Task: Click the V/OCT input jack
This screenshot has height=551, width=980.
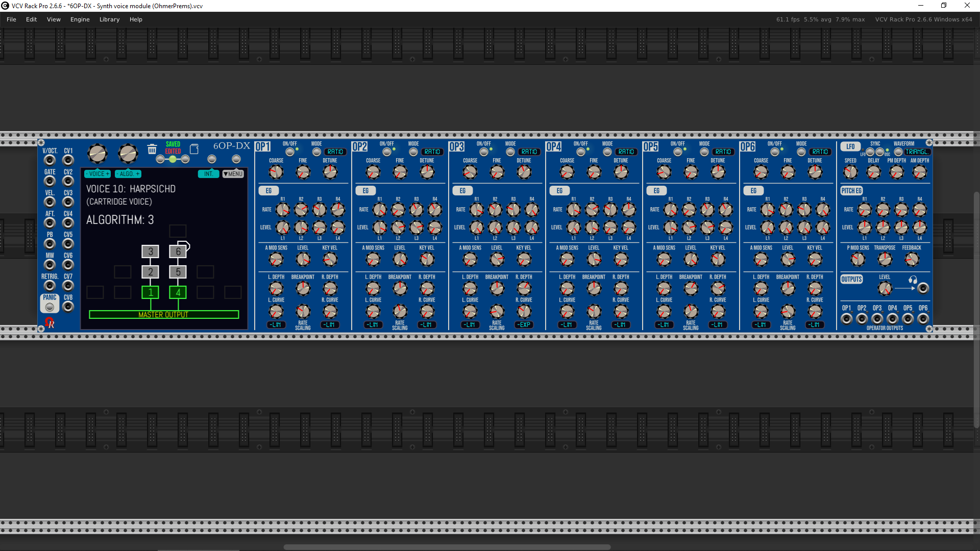Action: [50, 160]
